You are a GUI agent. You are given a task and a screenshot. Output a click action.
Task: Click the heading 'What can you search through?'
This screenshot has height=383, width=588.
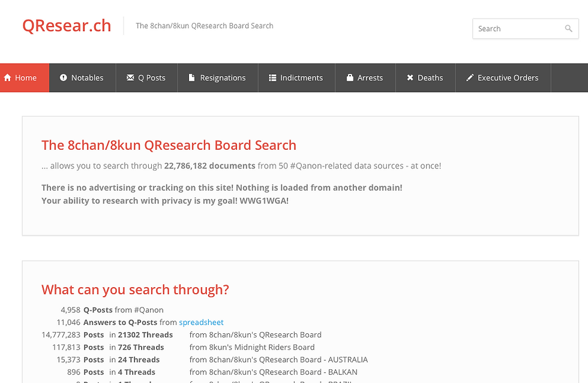(x=135, y=289)
